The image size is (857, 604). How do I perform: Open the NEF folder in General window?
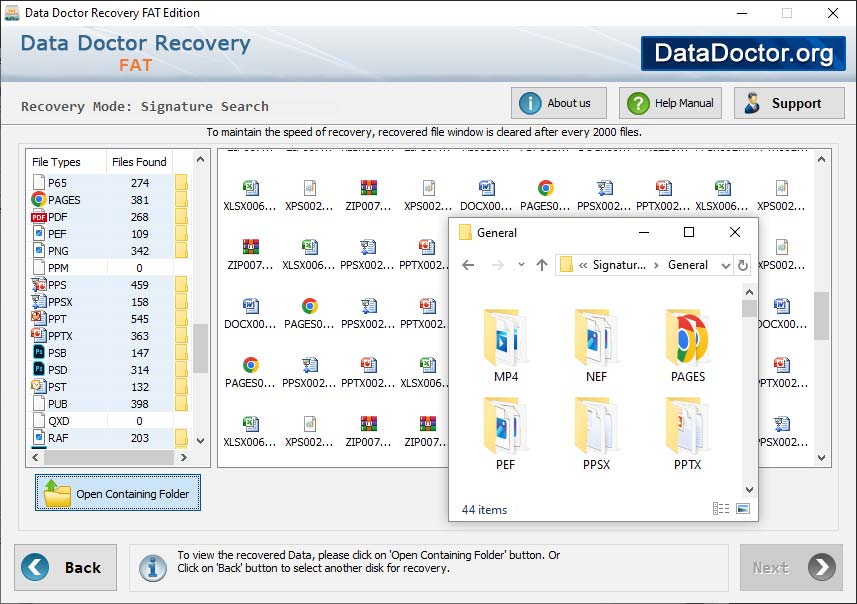(596, 345)
